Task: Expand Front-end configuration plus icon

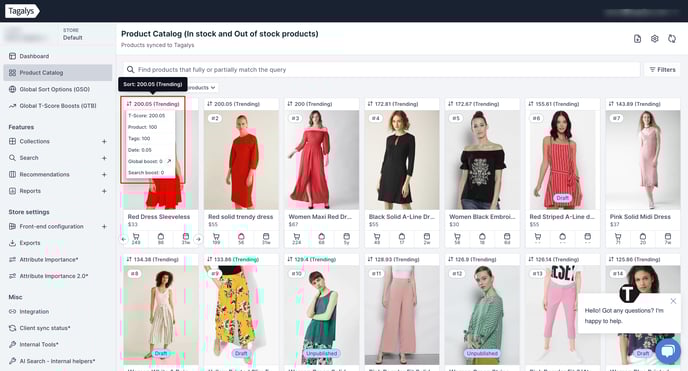Action: pyautogui.click(x=104, y=227)
